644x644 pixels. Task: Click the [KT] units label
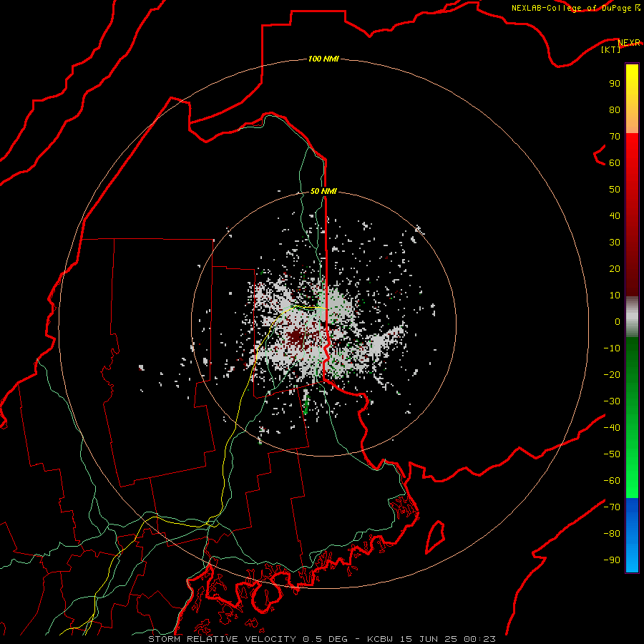[611, 49]
